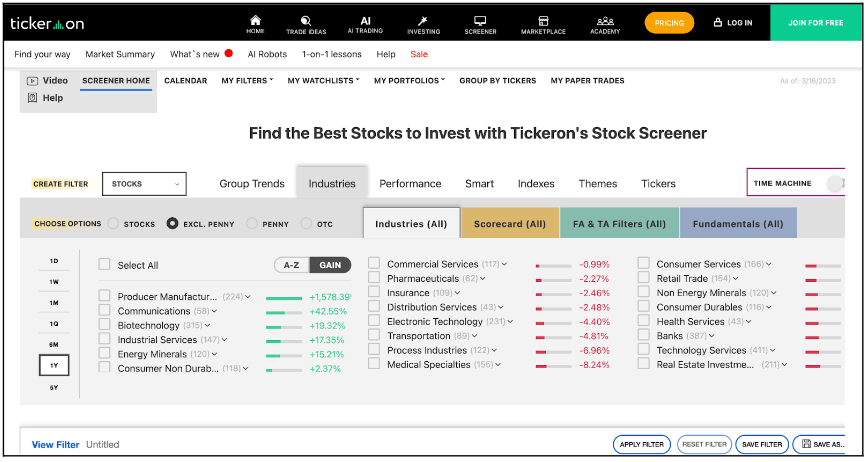Screen dimensions: 866x462
Task: Click Communications green gain bar
Action: tap(284, 312)
